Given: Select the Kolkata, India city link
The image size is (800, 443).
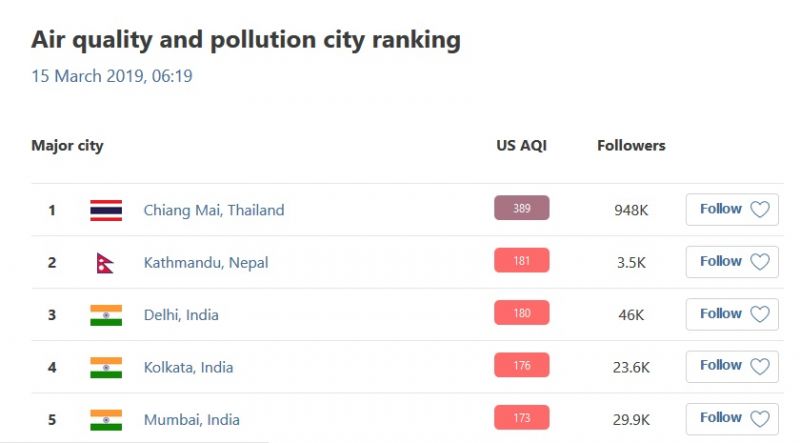Looking at the screenshot, I should pos(188,367).
